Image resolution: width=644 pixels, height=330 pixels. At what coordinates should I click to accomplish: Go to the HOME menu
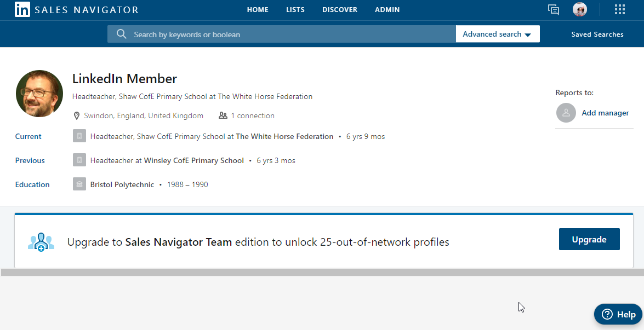[258, 10]
